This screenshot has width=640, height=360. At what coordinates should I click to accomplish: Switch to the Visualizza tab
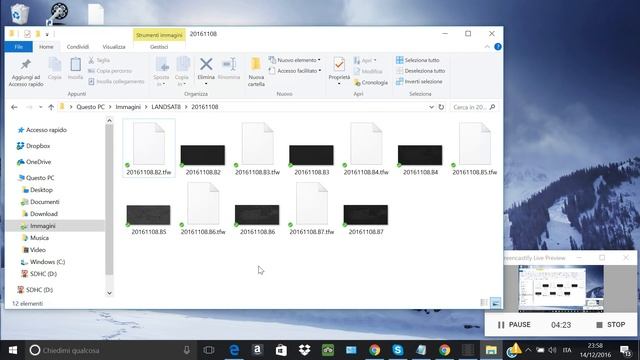pos(114,47)
